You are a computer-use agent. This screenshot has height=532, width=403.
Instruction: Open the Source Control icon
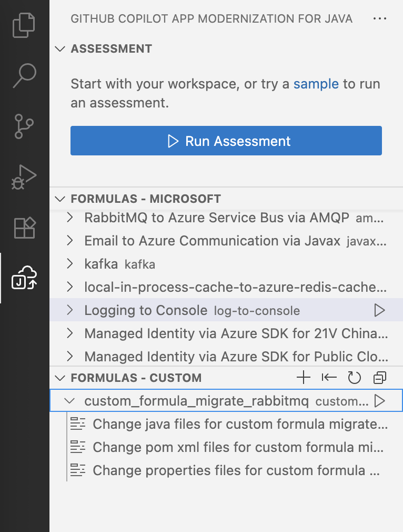click(x=24, y=126)
